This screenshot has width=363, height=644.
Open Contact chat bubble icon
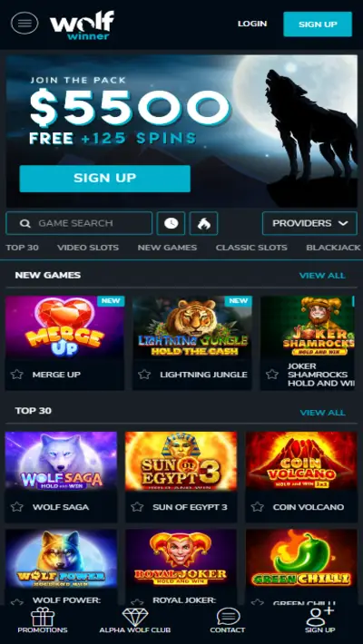coord(228,617)
